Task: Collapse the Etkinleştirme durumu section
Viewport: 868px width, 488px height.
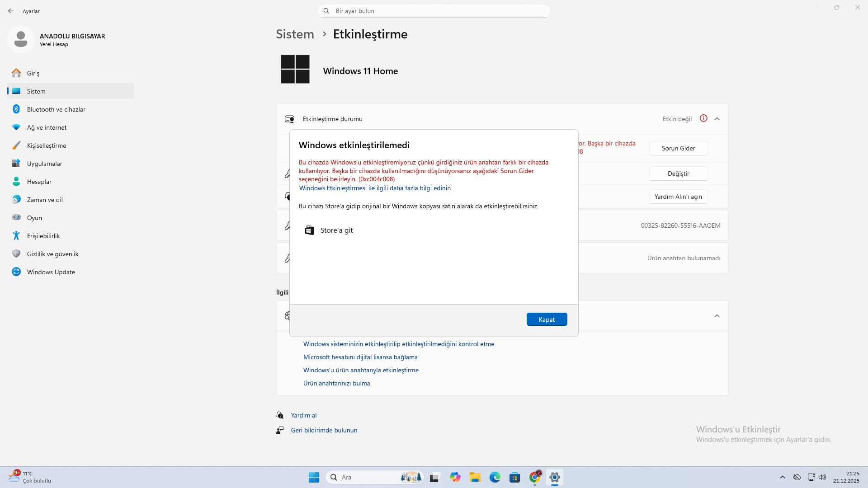Action: [717, 119]
